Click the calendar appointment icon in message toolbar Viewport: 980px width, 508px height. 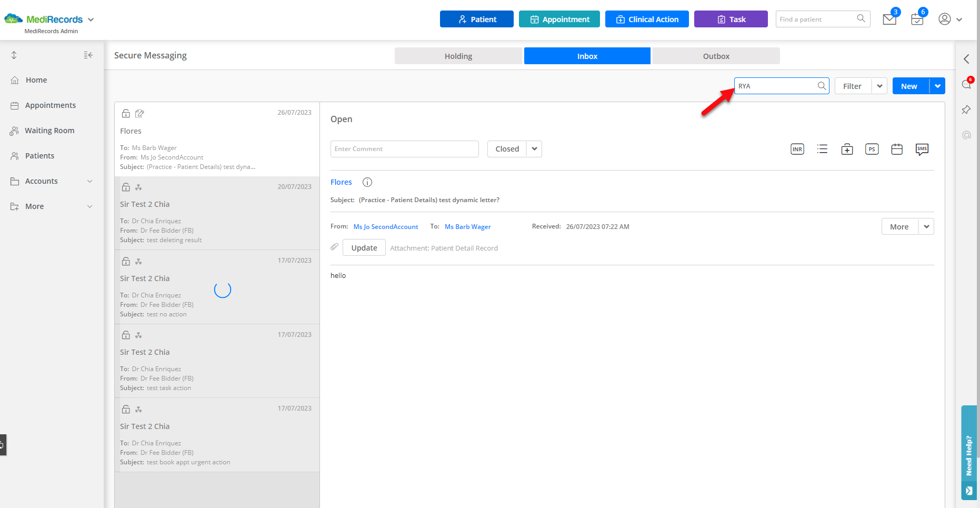(x=897, y=149)
